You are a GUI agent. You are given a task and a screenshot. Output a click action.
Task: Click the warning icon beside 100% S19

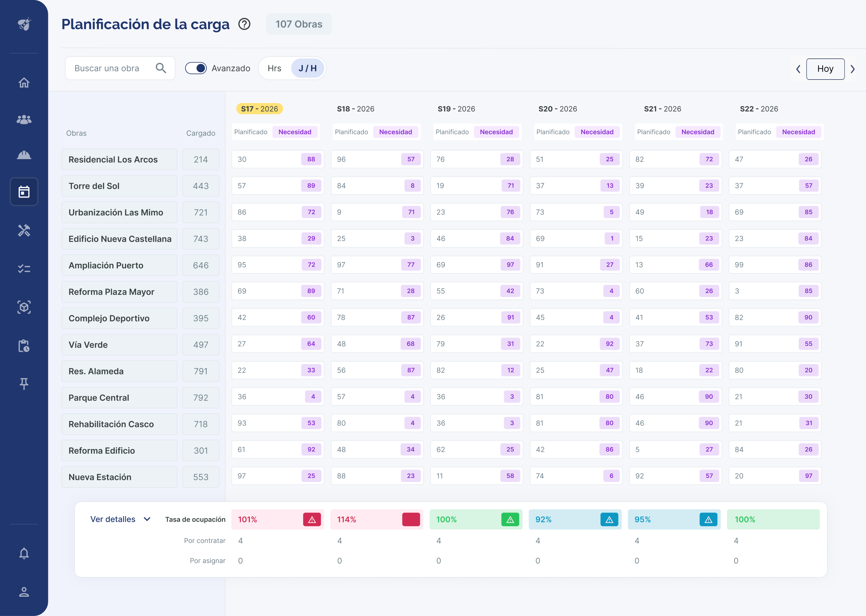(x=510, y=520)
